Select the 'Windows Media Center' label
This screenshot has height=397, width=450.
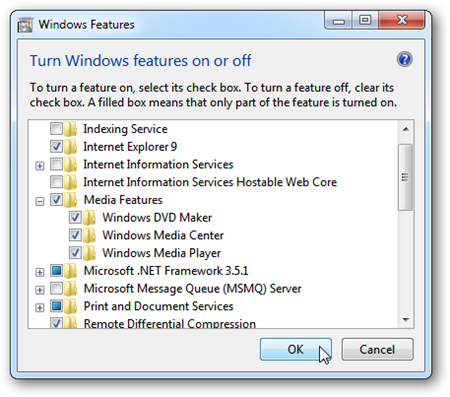163,235
